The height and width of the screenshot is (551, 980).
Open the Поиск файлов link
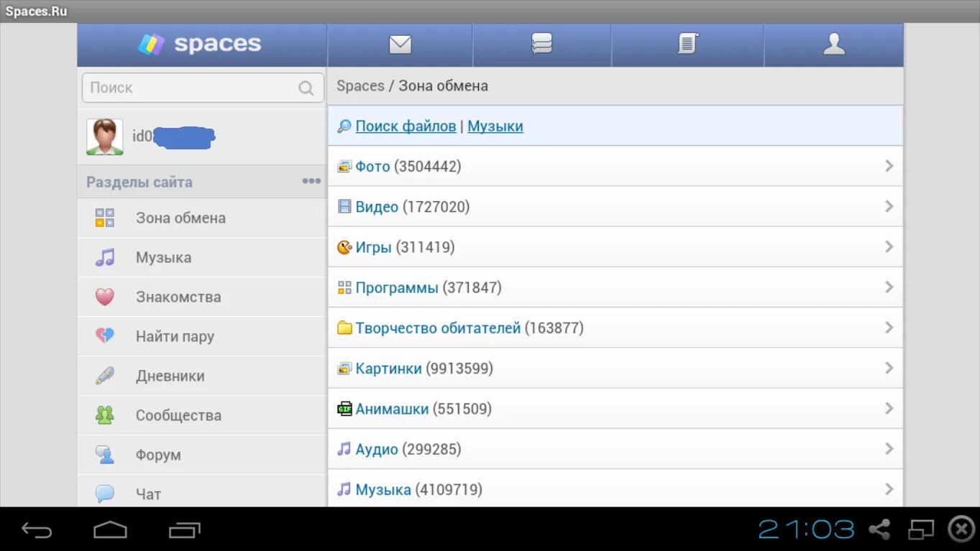406,126
